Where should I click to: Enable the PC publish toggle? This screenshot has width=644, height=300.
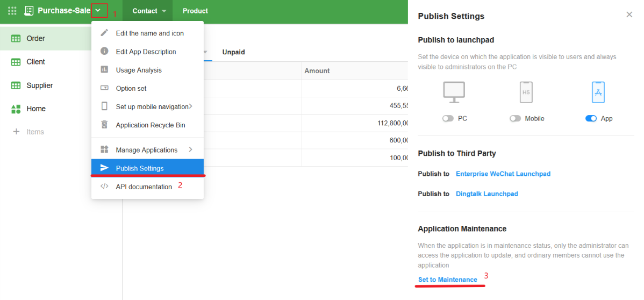coord(448,119)
